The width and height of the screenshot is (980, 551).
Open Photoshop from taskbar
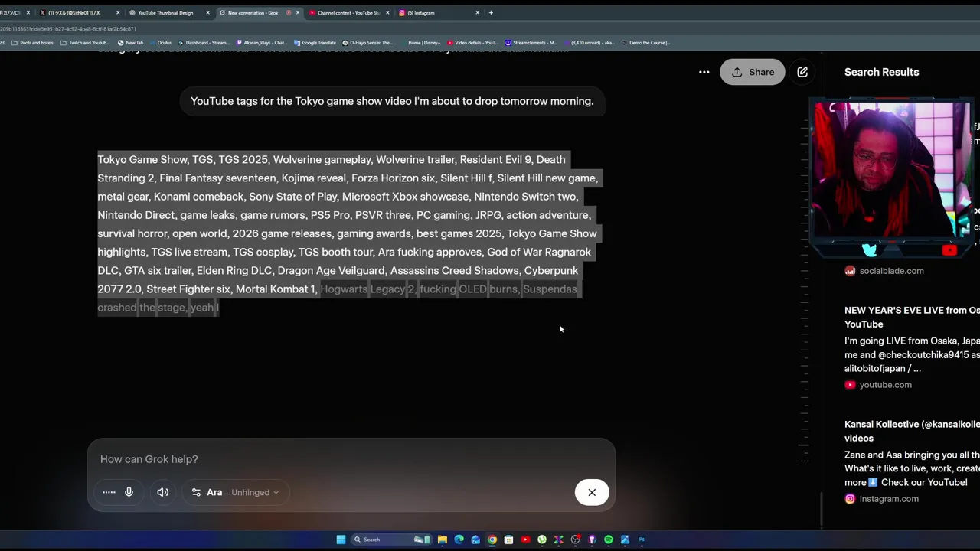[x=642, y=540]
